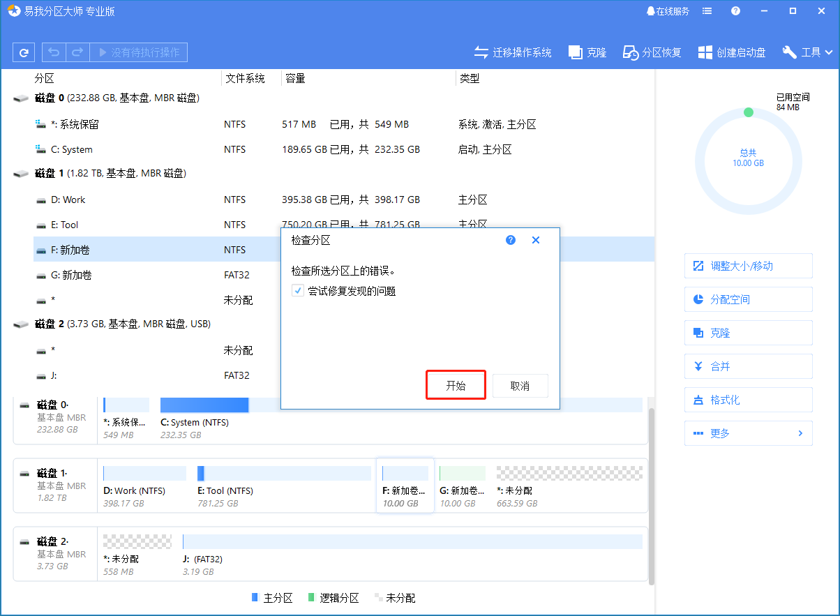This screenshot has height=616, width=840.
Task: Toggle the try-to-fix-problems (尝试修复发现的问题) checkbox
Action: (x=298, y=291)
